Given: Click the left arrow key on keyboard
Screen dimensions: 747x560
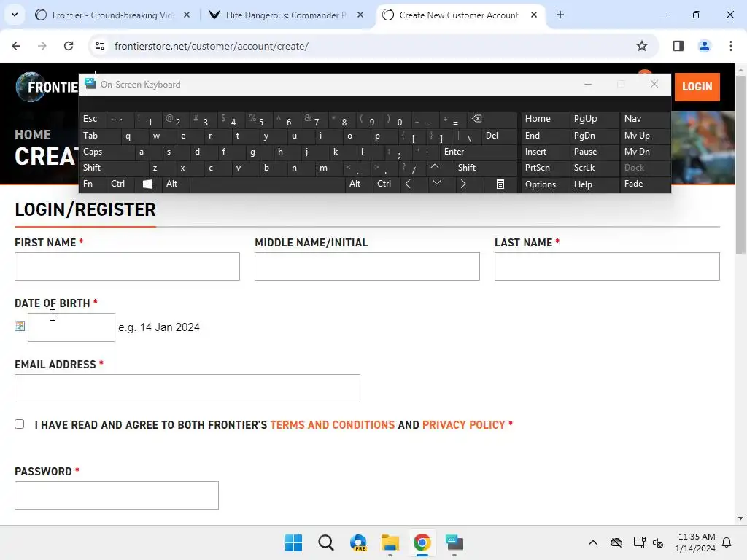Looking at the screenshot, I should click(x=408, y=184).
